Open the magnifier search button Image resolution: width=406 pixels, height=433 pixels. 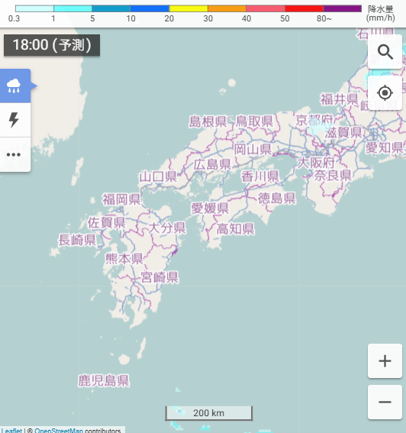pyautogui.click(x=385, y=52)
